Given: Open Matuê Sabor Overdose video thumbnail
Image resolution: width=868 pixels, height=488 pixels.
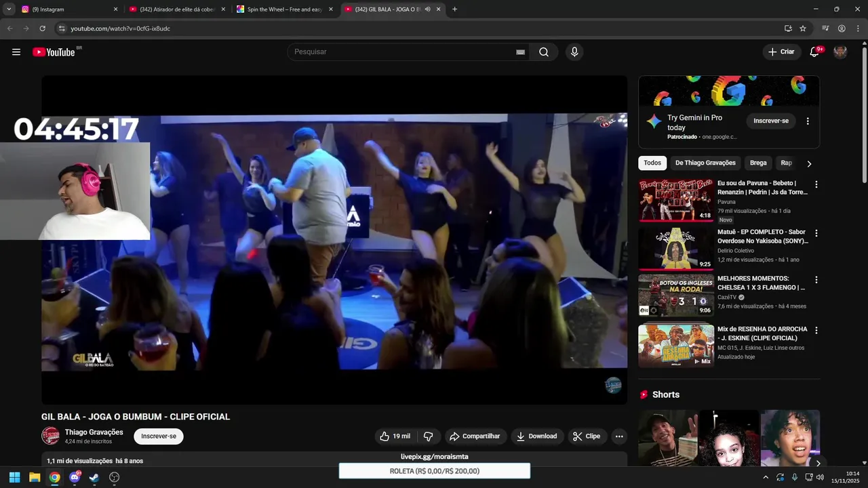Looking at the screenshot, I should (x=676, y=249).
